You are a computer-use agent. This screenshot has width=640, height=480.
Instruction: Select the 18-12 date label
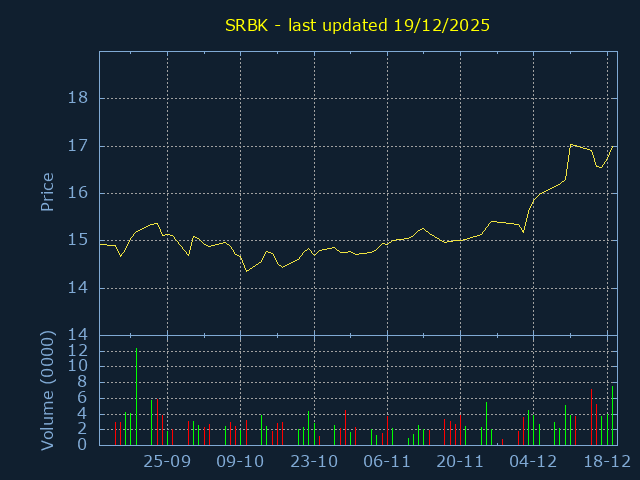(x=607, y=461)
